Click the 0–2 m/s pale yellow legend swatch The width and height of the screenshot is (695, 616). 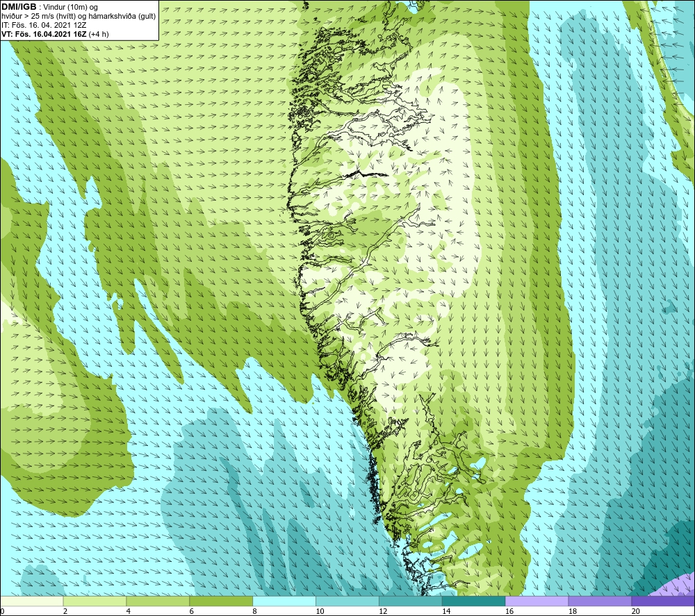(31, 601)
